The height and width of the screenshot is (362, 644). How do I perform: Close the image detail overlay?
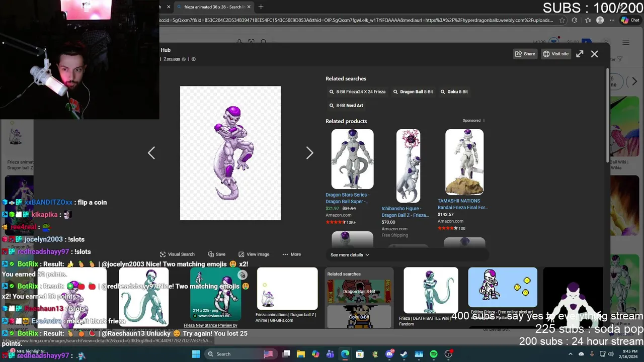coord(595,54)
